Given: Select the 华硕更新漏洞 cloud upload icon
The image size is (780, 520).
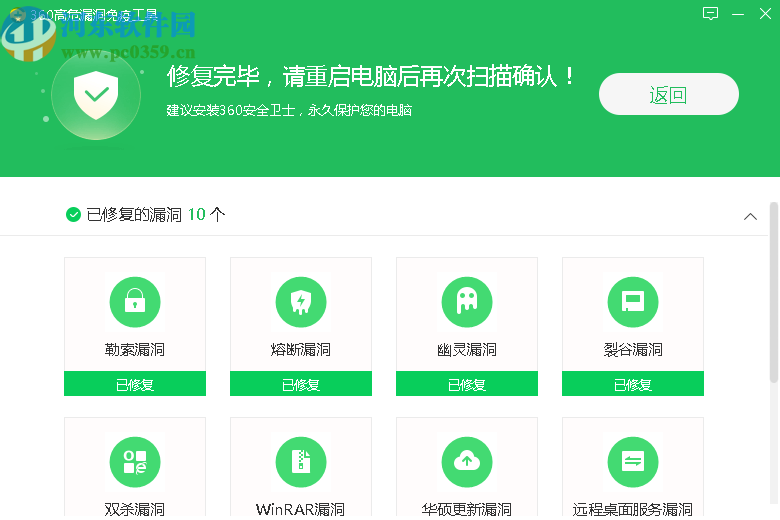Looking at the screenshot, I should click(467, 462).
